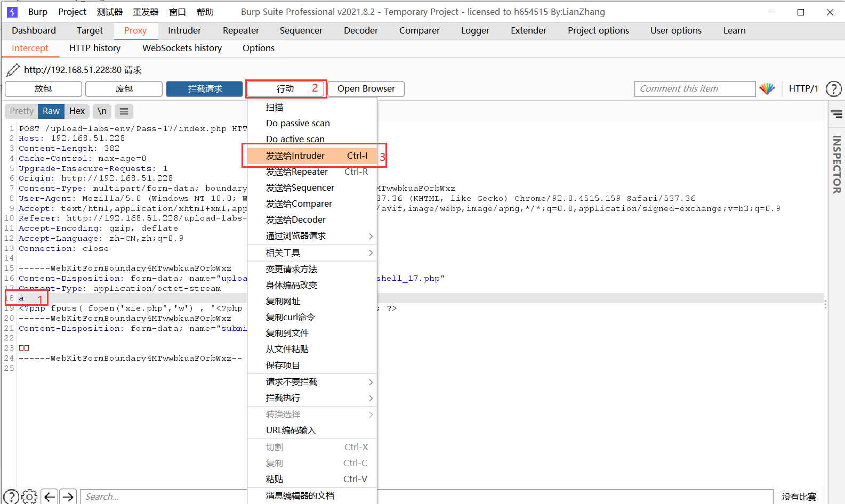This screenshot has height=504, width=845.
Task: Click the bottom-left help question icon
Action: coord(11,497)
